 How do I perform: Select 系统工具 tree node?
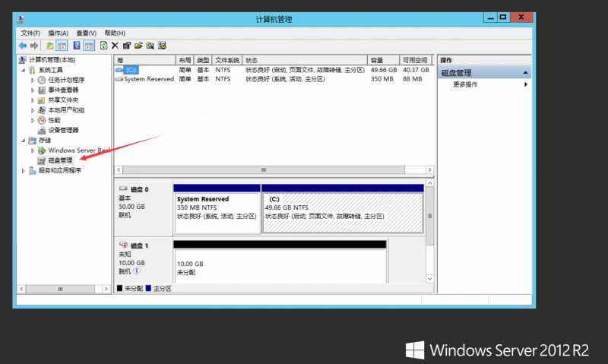click(x=50, y=70)
